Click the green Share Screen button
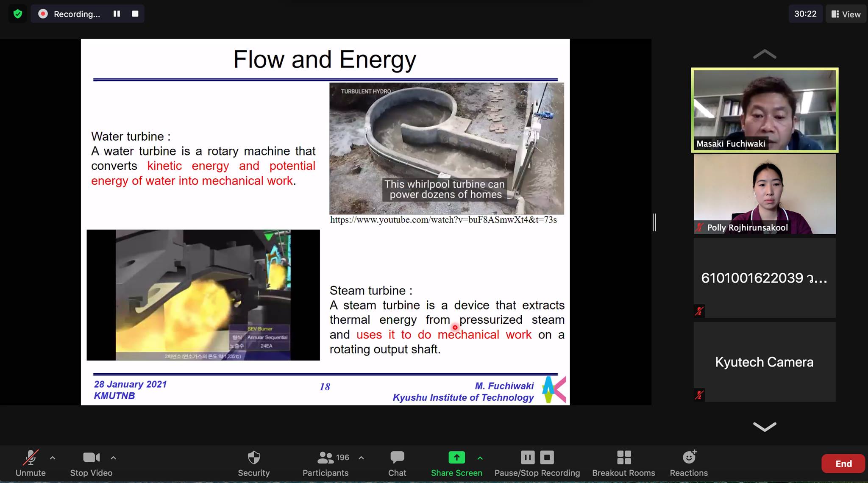 point(456,464)
